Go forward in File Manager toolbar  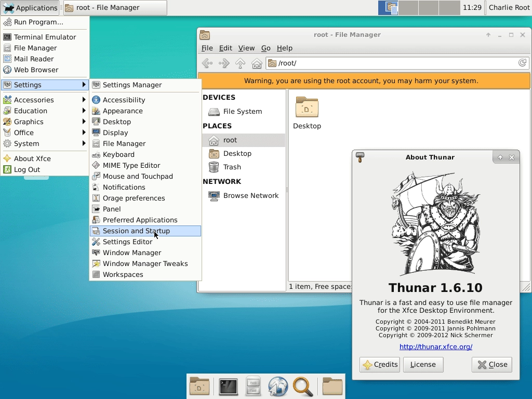point(224,63)
